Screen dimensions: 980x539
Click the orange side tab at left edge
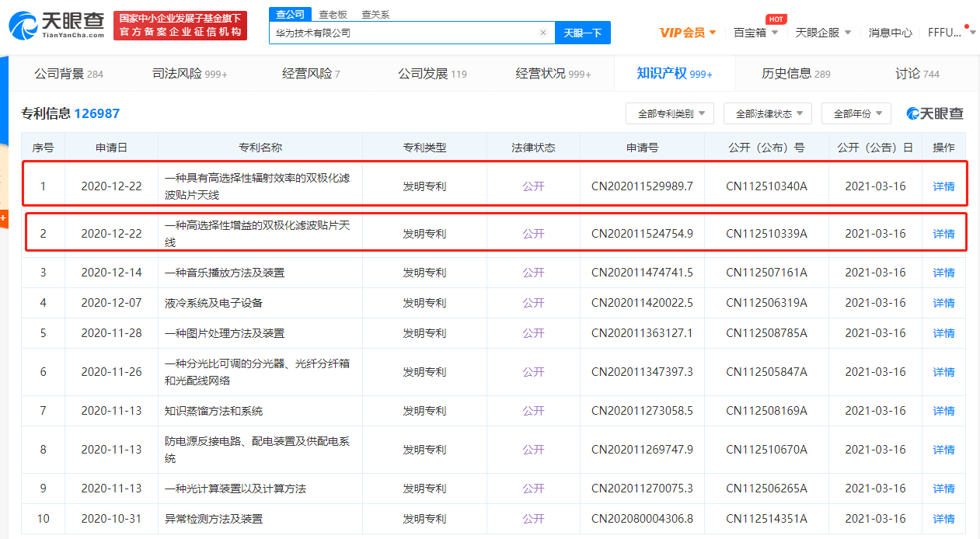3,217
